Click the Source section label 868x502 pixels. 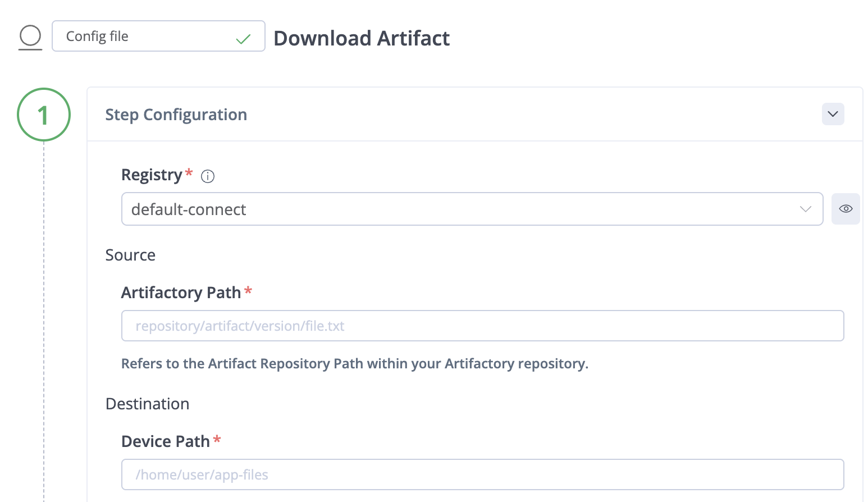pos(130,255)
